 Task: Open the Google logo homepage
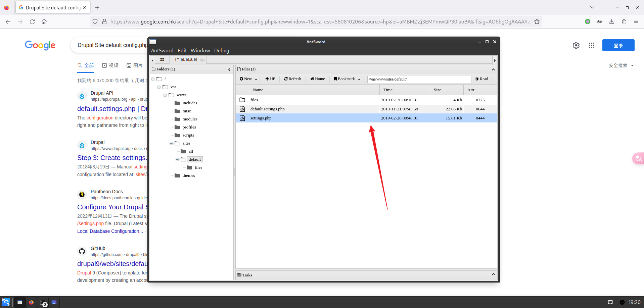[x=40, y=45]
